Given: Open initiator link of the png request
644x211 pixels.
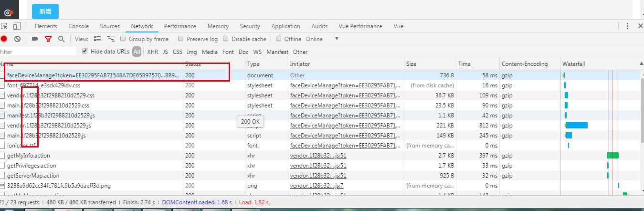Looking at the screenshot, I should click(x=317, y=186).
